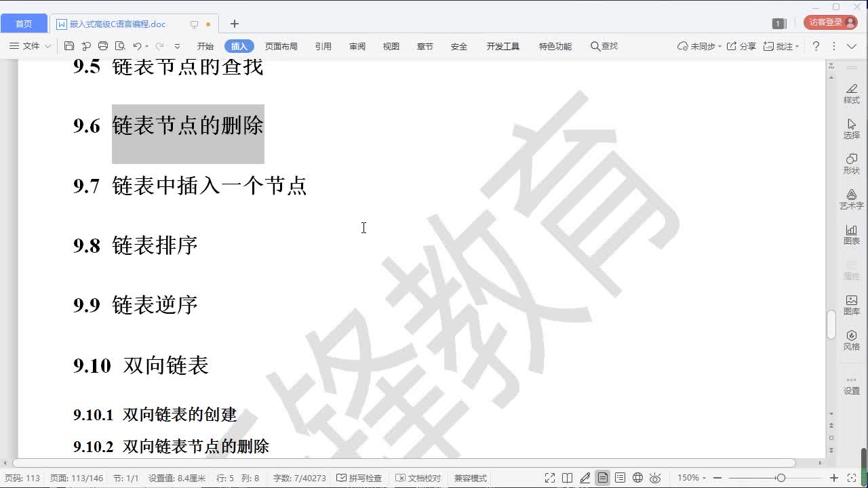Screen dimensions: 868x488
Task: Toggle eye protection mode icon
Action: (655, 478)
